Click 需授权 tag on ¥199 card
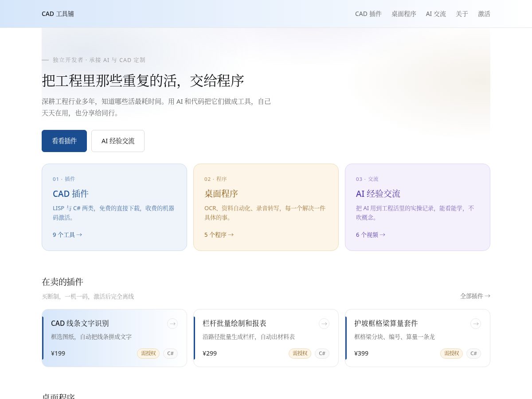532x399 pixels. tap(148, 353)
